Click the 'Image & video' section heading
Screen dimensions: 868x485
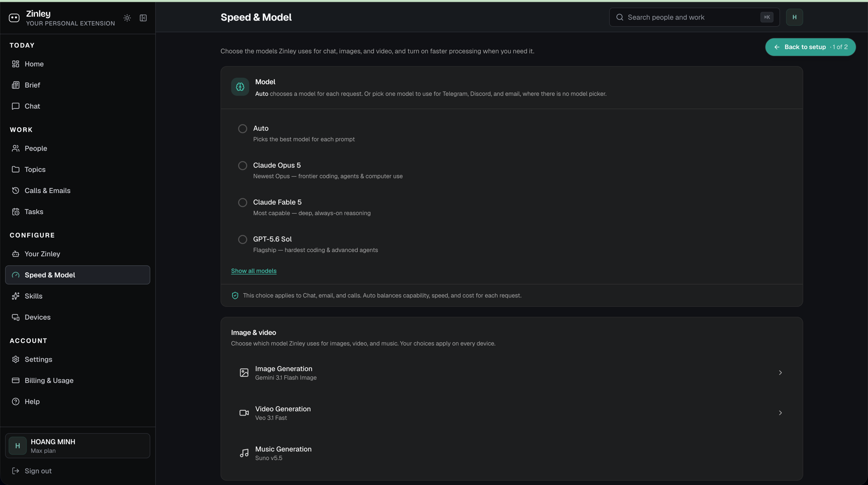253,333
